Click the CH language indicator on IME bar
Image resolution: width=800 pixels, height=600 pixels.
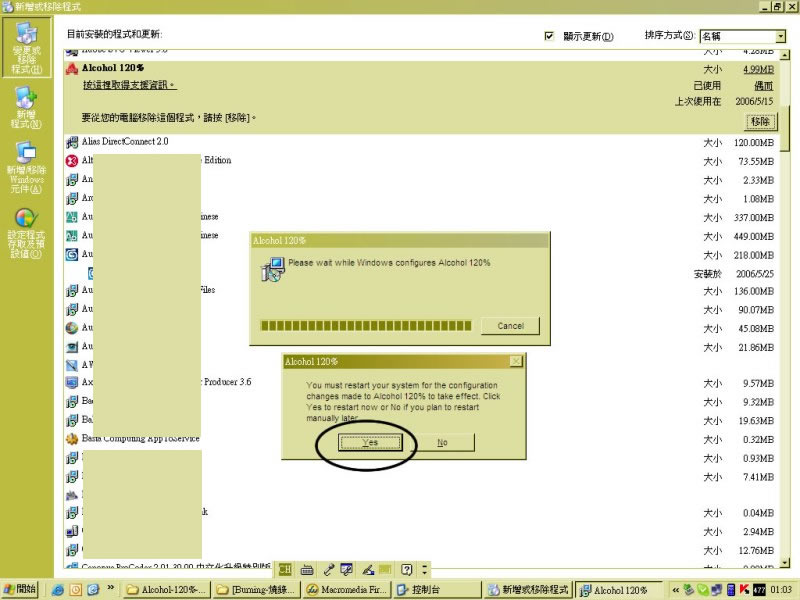pos(285,569)
